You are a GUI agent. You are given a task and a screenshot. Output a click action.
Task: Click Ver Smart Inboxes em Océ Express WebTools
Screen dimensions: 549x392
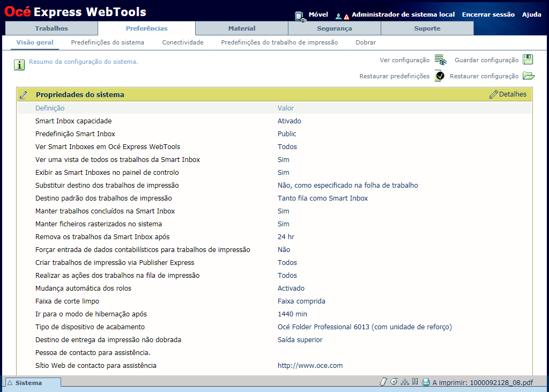(x=108, y=147)
